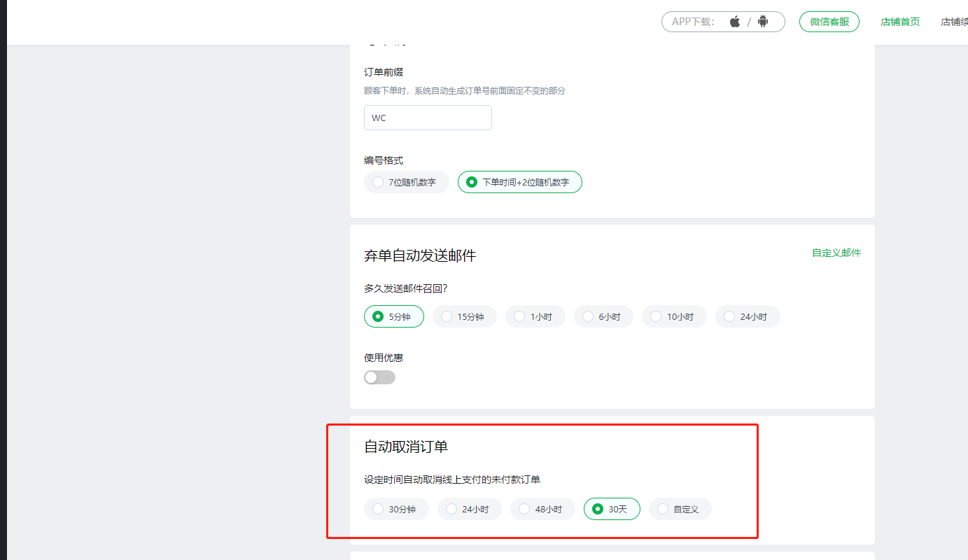Image resolution: width=968 pixels, height=560 pixels.
Task: Select 30天 auto-cancel order option
Action: point(612,509)
